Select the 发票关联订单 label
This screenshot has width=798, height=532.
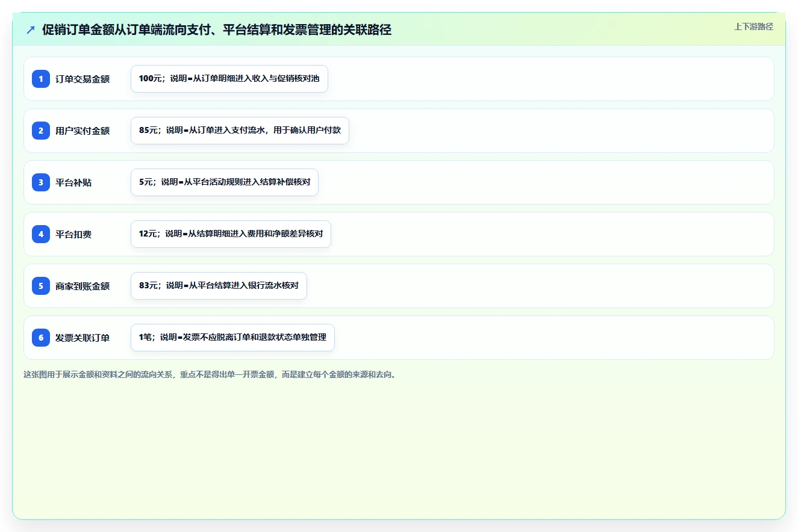pos(83,338)
